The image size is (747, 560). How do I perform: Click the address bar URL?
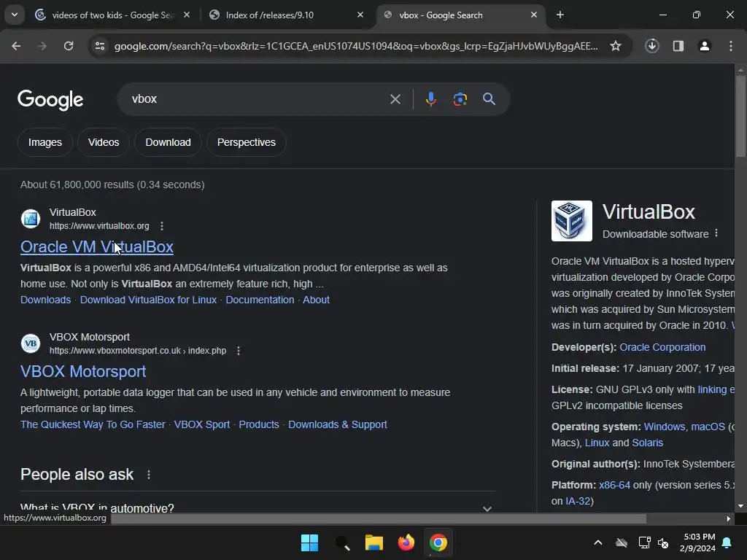click(x=356, y=46)
